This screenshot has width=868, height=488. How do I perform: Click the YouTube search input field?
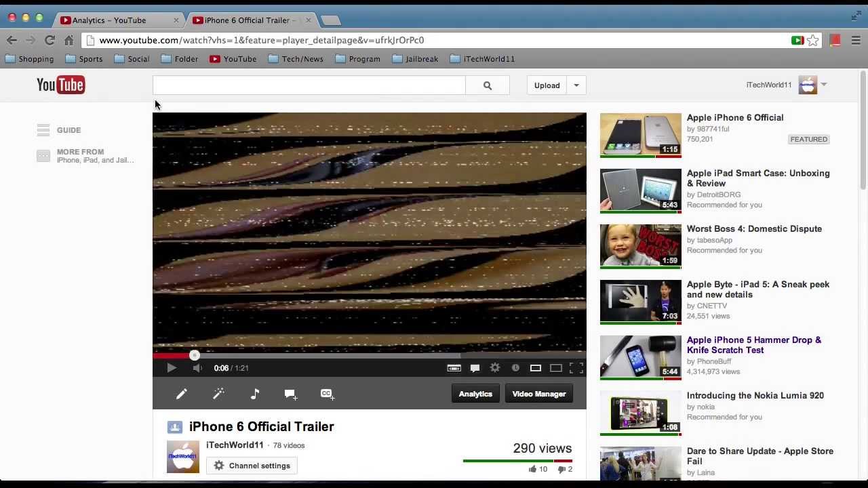pos(309,85)
